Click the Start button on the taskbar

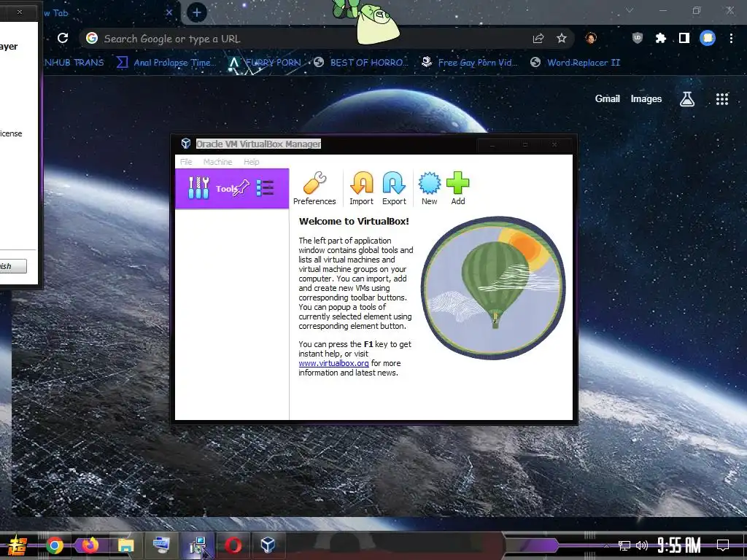[x=16, y=545]
